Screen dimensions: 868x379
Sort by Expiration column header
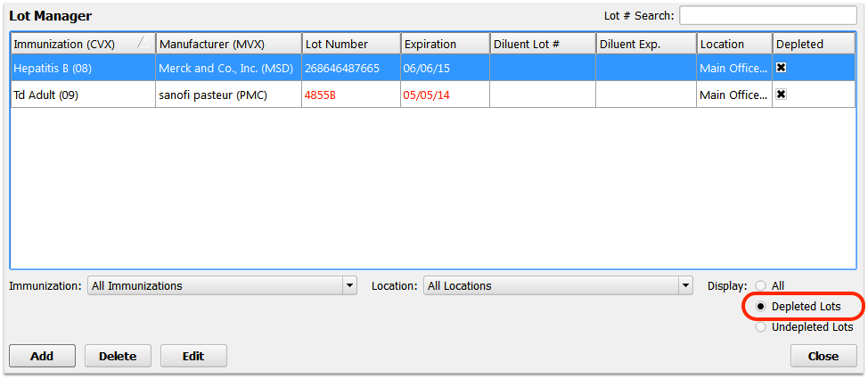click(x=445, y=44)
